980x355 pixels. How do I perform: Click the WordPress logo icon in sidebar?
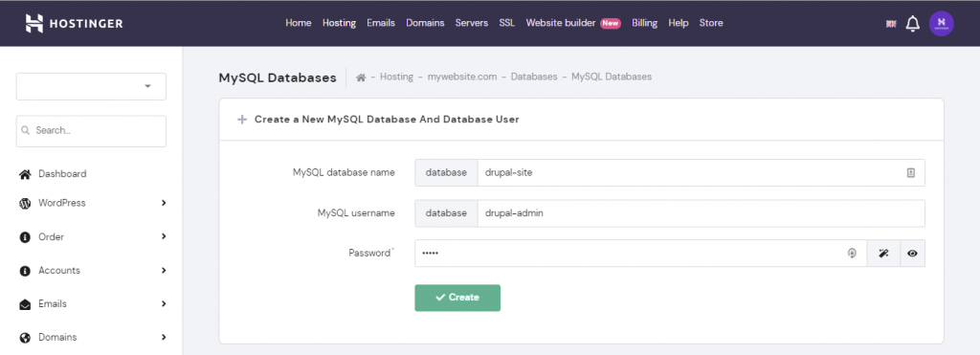[x=25, y=203]
